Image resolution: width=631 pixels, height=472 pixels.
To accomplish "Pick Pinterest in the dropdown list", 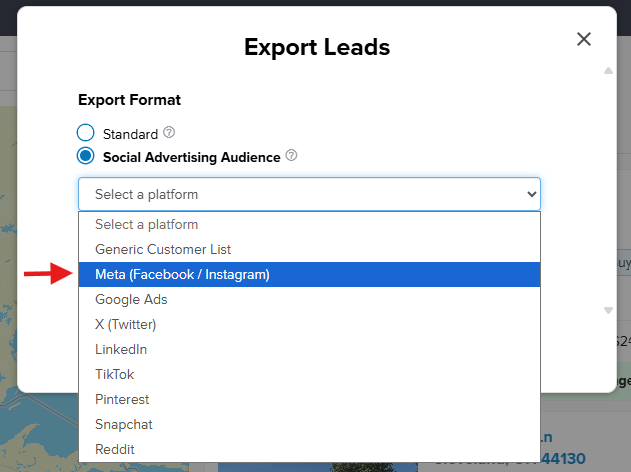I will click(x=123, y=399).
